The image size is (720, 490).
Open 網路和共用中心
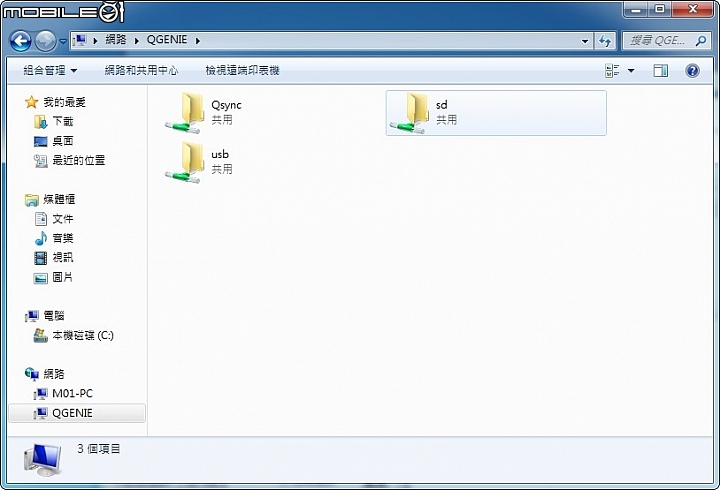tap(141, 70)
